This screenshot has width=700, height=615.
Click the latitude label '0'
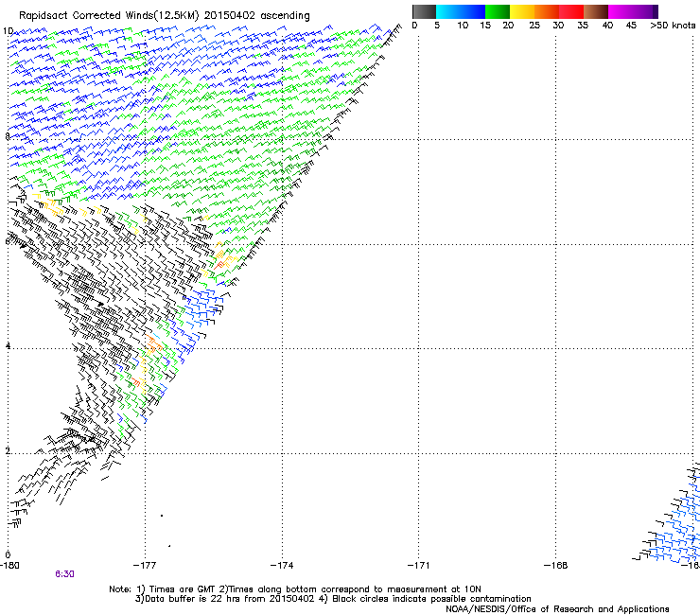tap(8, 555)
